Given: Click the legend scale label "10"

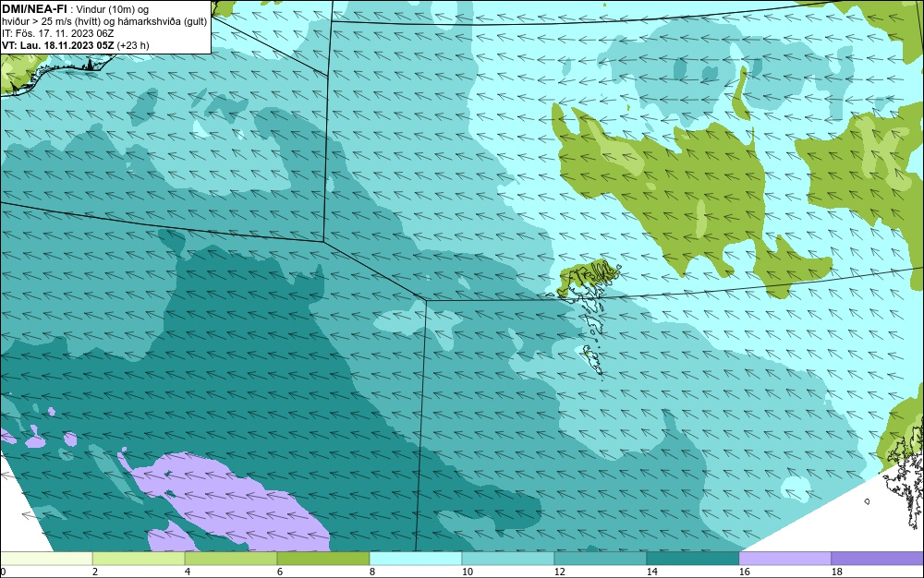Looking at the screenshot, I should click(x=468, y=572).
